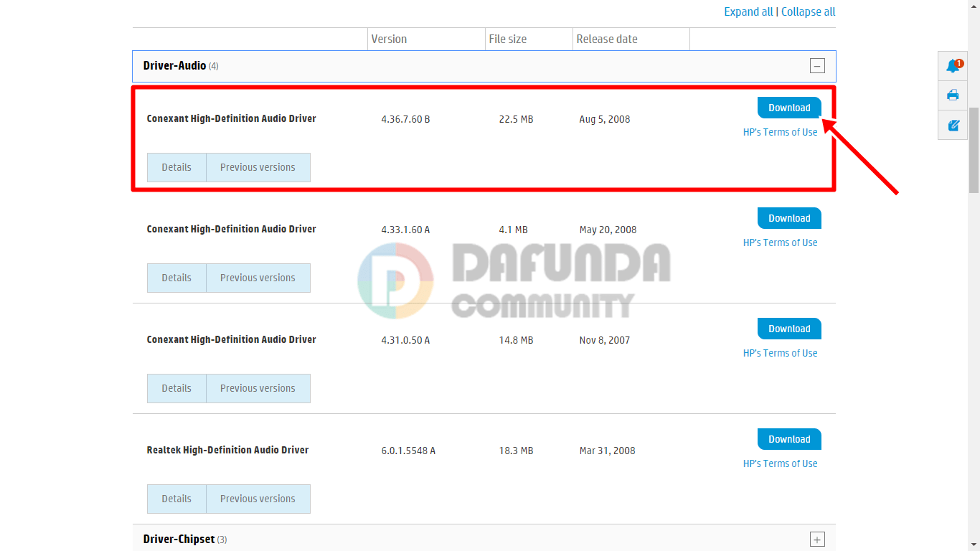This screenshot has height=551, width=980.
Task: Click the Driver-Audio category header
Action: point(175,66)
